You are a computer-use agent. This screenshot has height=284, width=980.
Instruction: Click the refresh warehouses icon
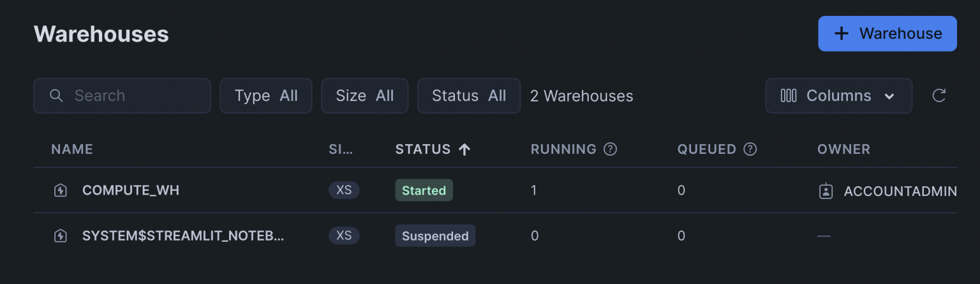(939, 96)
